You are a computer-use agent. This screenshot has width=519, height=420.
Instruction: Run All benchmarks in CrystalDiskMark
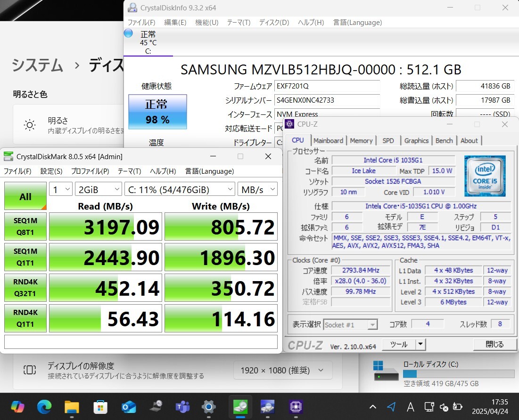coord(25,196)
